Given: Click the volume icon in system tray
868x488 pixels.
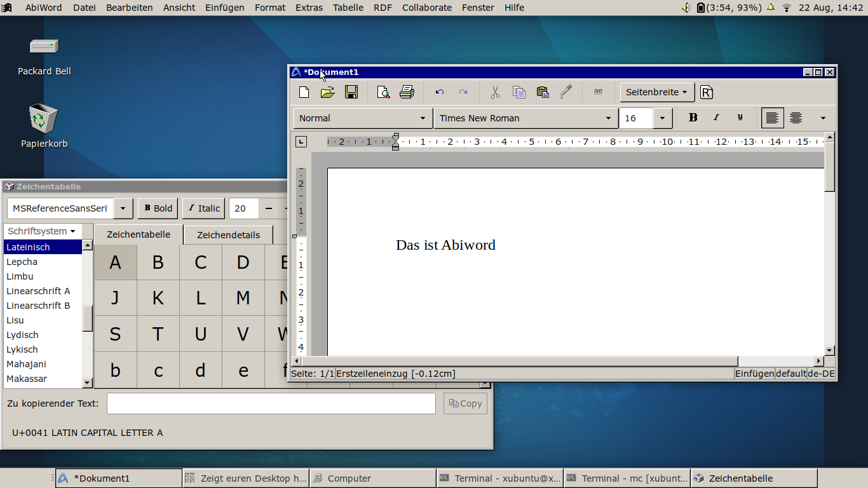Looking at the screenshot, I should [686, 8].
